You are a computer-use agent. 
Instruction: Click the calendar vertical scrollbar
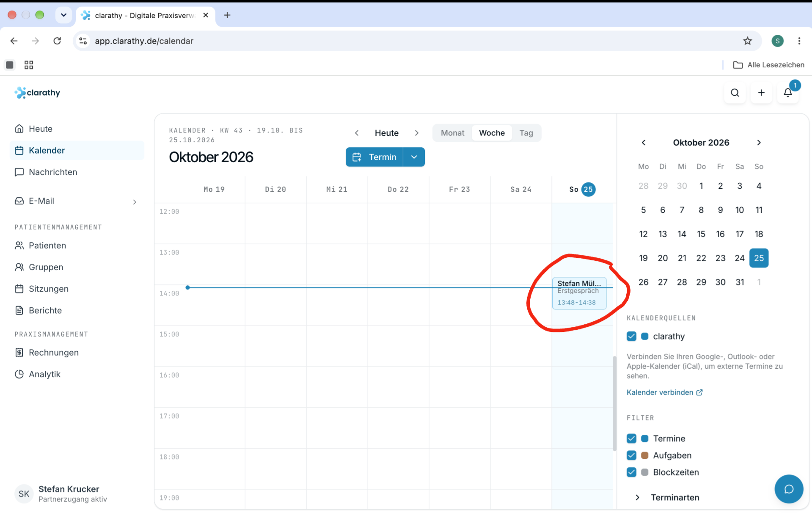point(614,403)
